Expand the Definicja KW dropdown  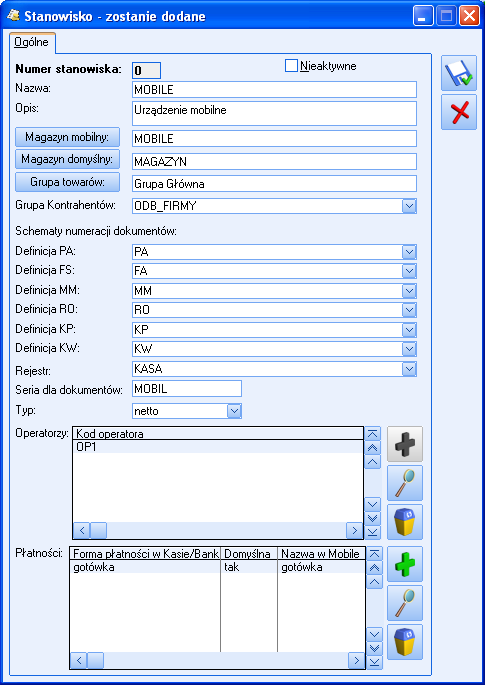click(409, 349)
